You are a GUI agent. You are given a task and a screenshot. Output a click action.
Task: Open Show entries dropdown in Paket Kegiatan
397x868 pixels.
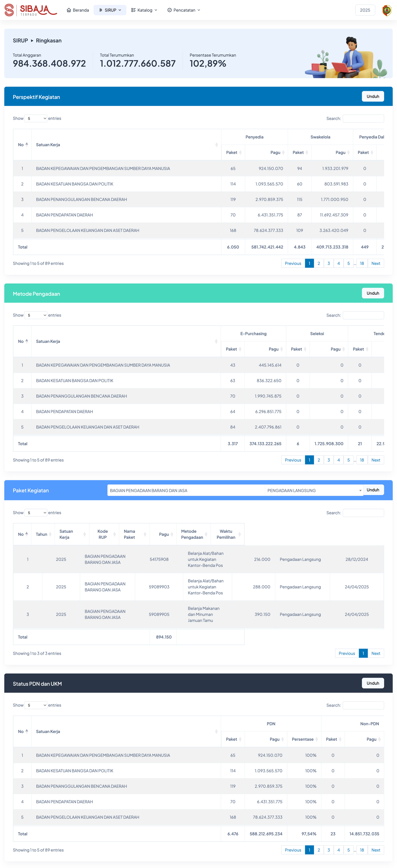pyautogui.click(x=36, y=513)
